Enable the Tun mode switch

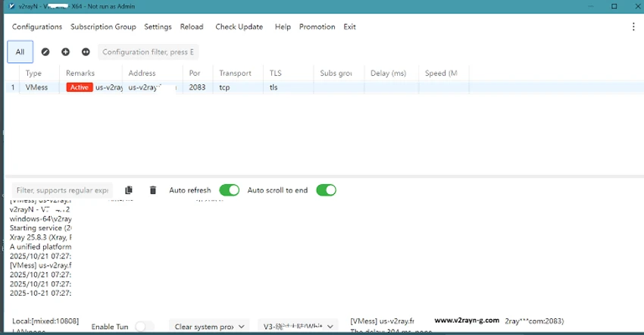point(145,327)
